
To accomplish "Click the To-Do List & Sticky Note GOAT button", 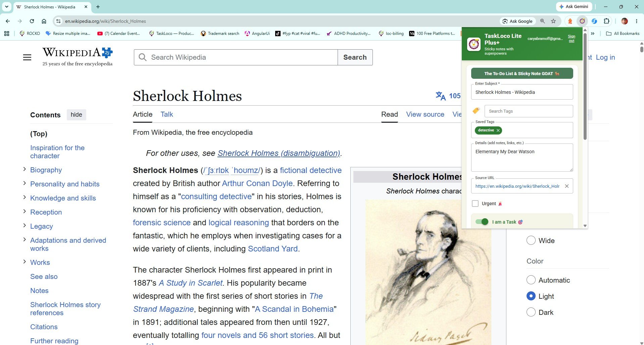I will coord(522,73).
